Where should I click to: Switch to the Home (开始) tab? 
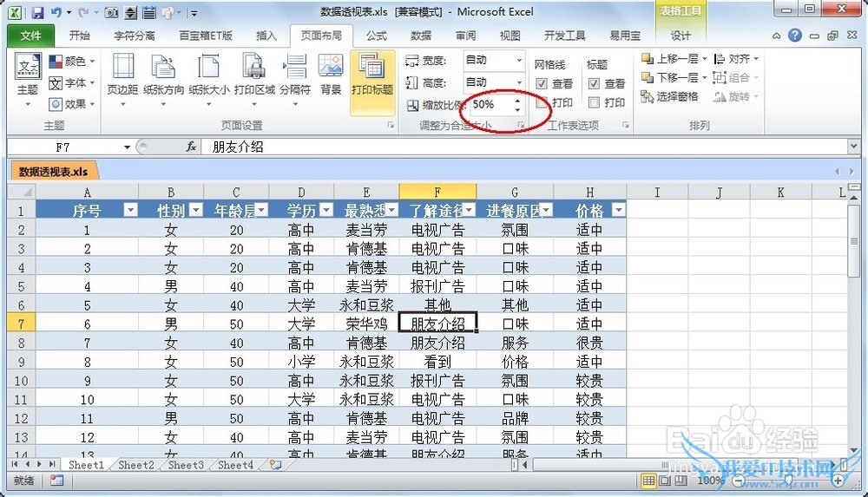(79, 36)
